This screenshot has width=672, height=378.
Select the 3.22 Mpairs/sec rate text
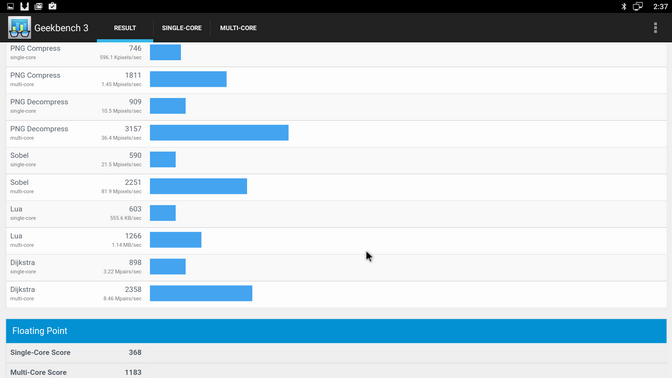pyautogui.click(x=122, y=272)
